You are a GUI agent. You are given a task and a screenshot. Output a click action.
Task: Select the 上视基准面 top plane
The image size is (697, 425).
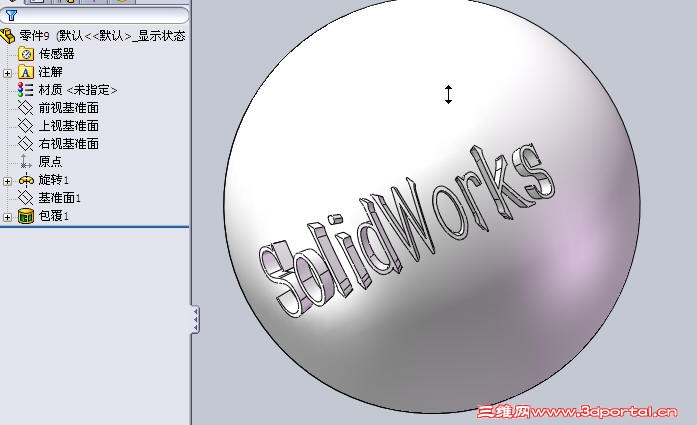68,126
